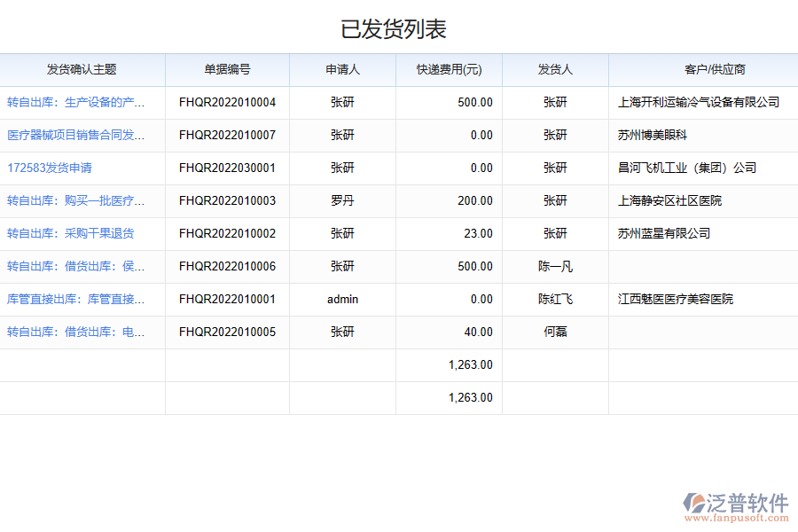
Task: Click the 已发货列表 page title
Action: [394, 28]
